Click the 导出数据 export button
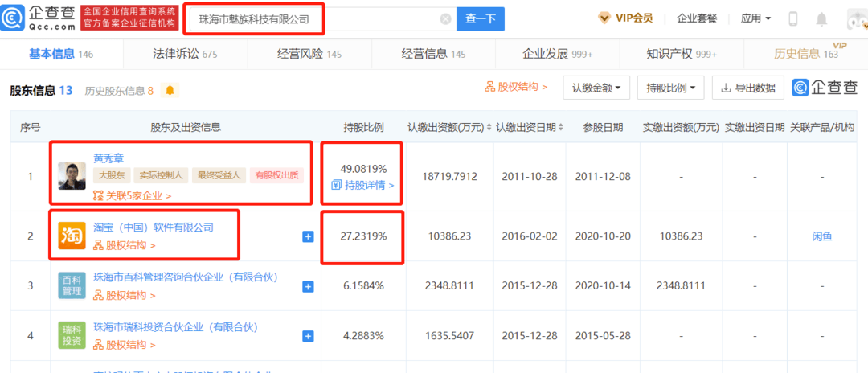 point(747,88)
